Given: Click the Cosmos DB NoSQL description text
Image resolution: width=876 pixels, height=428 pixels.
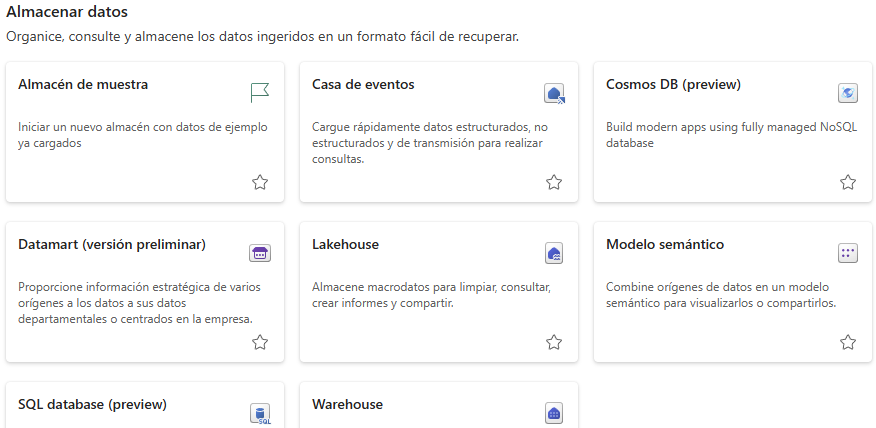Looking at the screenshot, I should pos(731,135).
